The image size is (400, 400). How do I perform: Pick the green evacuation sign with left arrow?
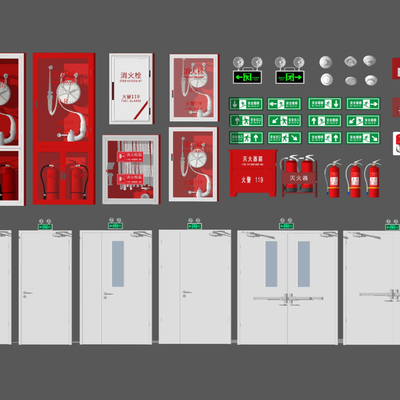(x=284, y=104)
